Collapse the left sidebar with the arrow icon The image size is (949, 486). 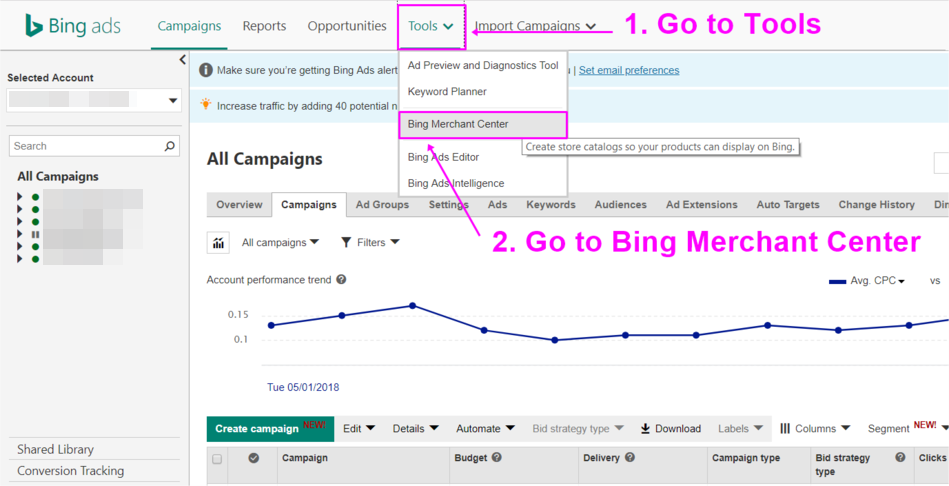tap(182, 60)
